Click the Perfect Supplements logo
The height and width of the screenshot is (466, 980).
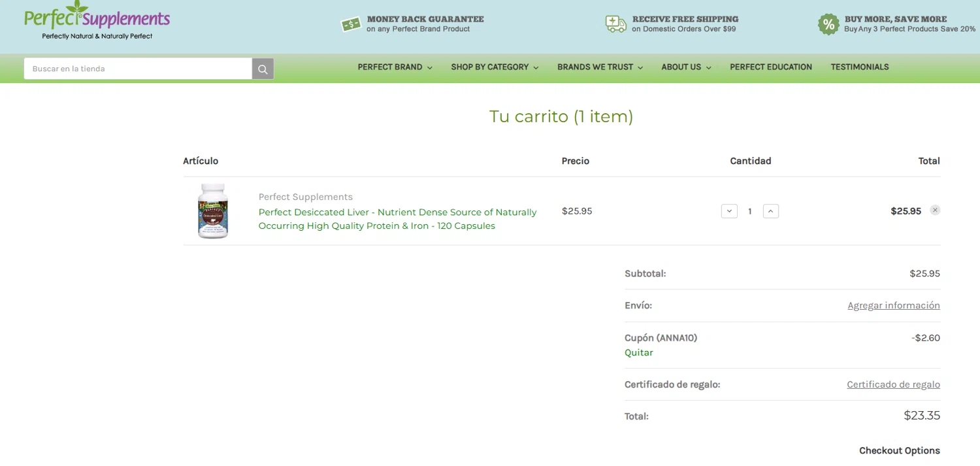pyautogui.click(x=97, y=21)
